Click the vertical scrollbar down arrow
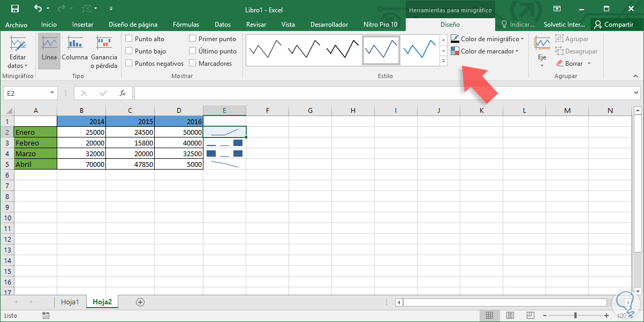 tap(637, 291)
